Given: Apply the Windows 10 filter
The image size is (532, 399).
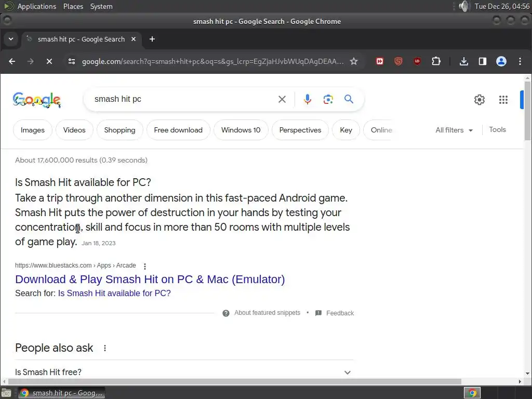Looking at the screenshot, I should (x=241, y=130).
